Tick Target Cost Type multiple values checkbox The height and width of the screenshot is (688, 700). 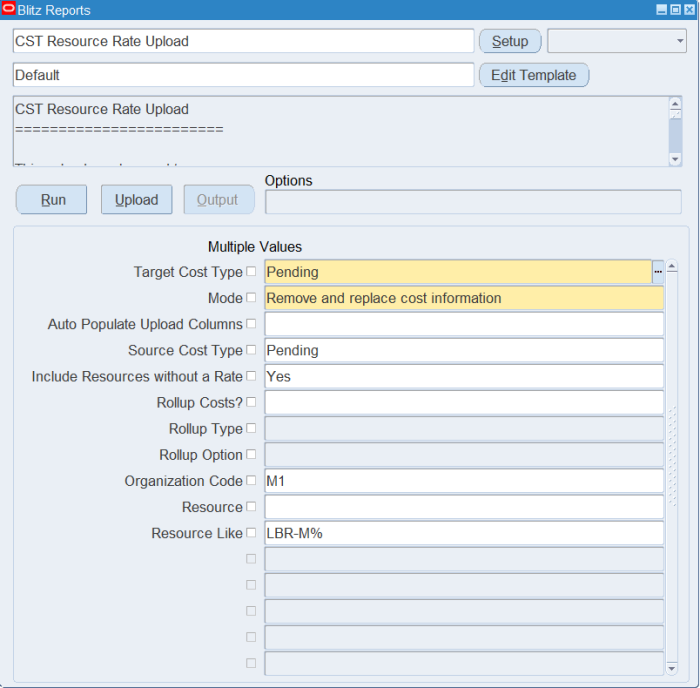pyautogui.click(x=251, y=271)
